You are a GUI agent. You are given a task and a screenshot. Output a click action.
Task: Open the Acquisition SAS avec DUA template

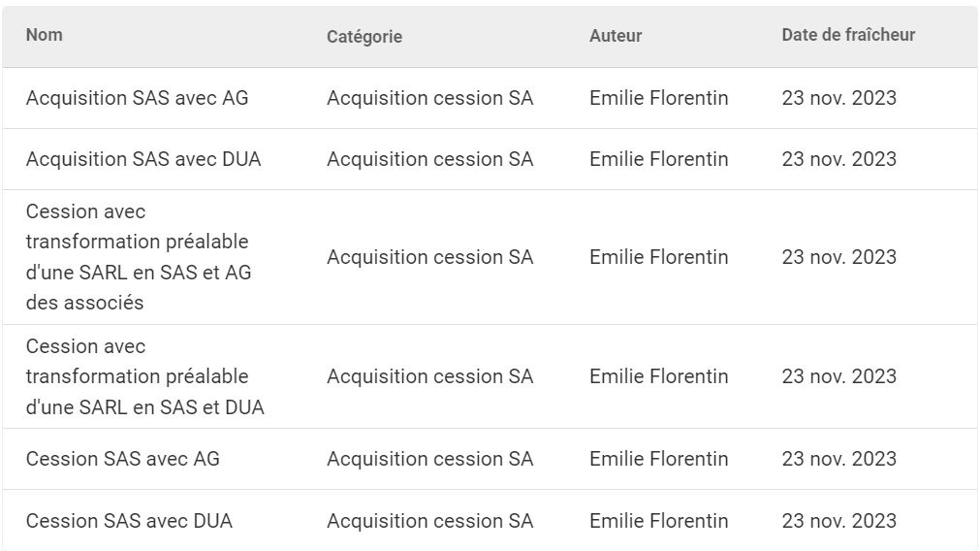pos(143,159)
